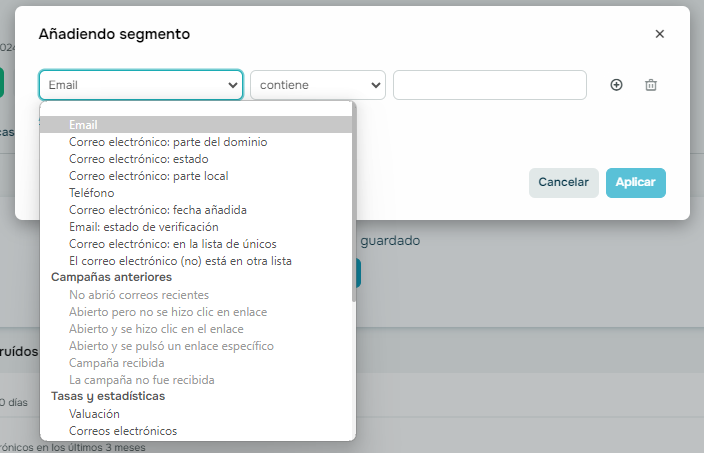
Task: Click Abierto y se pulsó un enlace específico
Action: coord(196,346)
